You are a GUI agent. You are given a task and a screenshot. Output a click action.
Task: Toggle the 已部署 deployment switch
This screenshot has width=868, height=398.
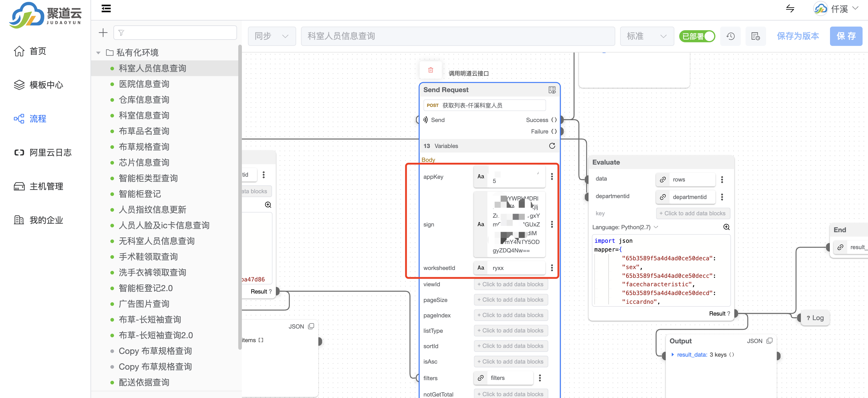point(697,36)
